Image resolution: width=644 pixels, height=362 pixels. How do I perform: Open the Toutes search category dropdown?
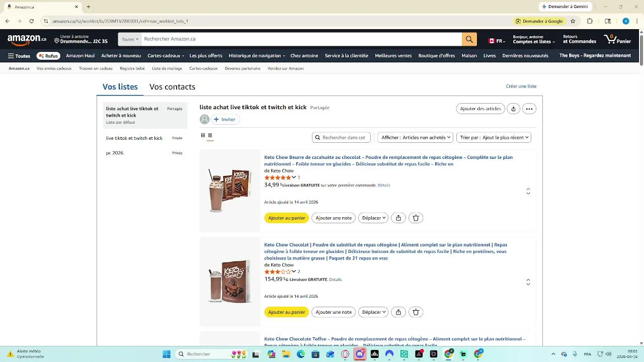click(x=130, y=39)
